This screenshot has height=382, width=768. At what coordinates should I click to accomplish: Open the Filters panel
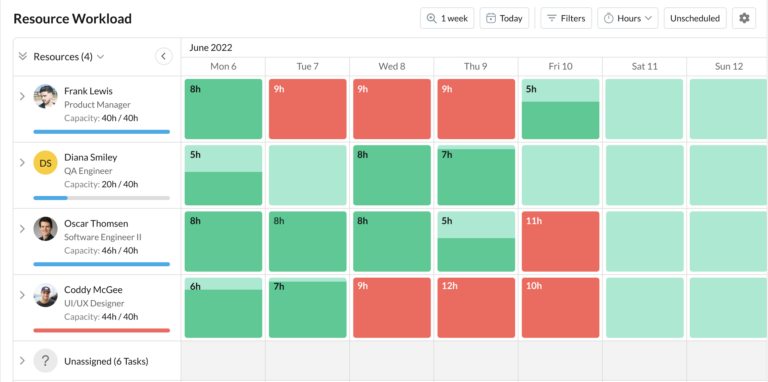566,18
